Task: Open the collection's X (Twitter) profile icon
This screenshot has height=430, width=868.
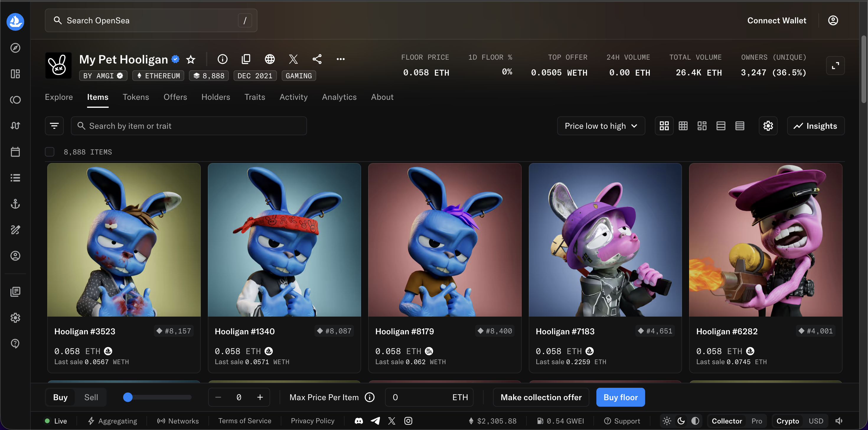Action: tap(293, 59)
